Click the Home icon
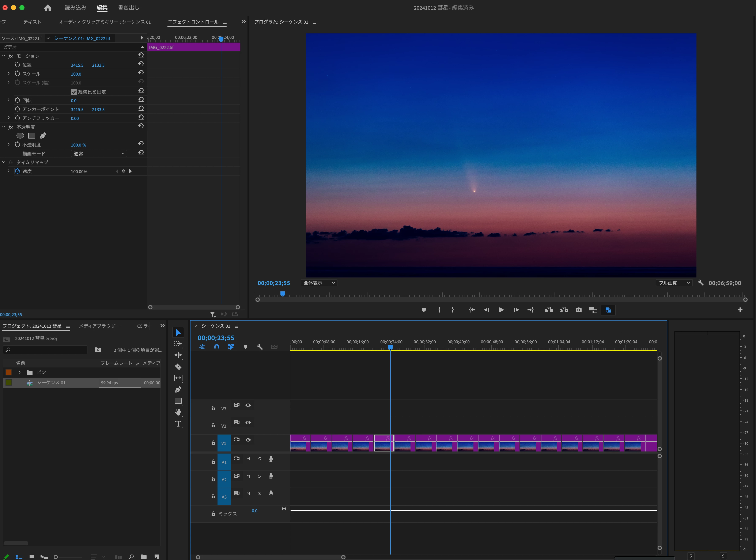Viewport: 756px width, 560px height. [x=48, y=7]
